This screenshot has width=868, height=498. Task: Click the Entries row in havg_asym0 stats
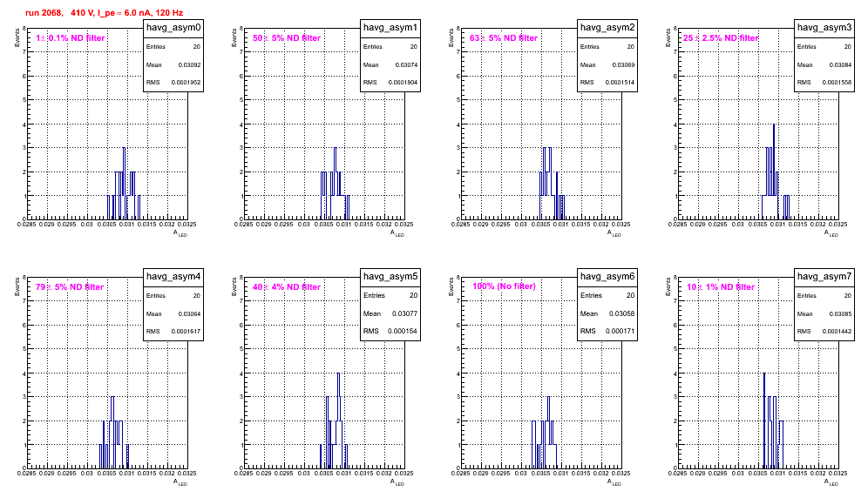(x=173, y=47)
